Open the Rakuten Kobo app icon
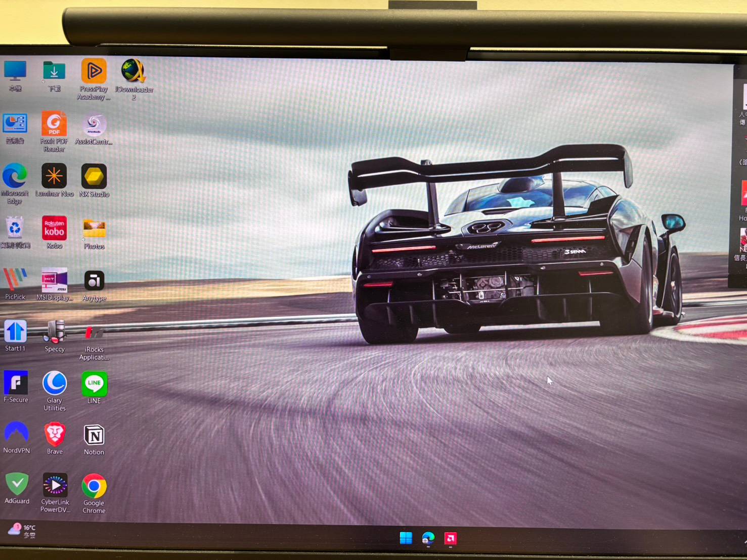The image size is (747, 560). 54,229
